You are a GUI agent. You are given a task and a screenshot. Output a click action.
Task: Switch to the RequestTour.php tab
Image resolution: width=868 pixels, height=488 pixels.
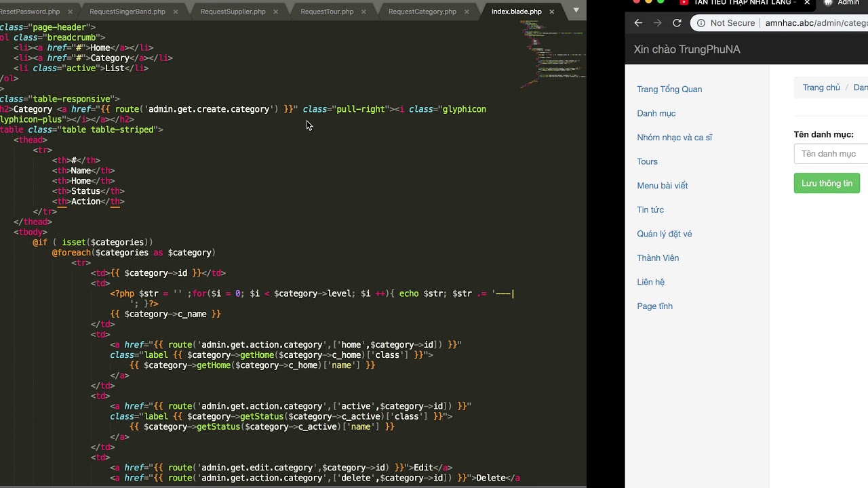coord(327,12)
